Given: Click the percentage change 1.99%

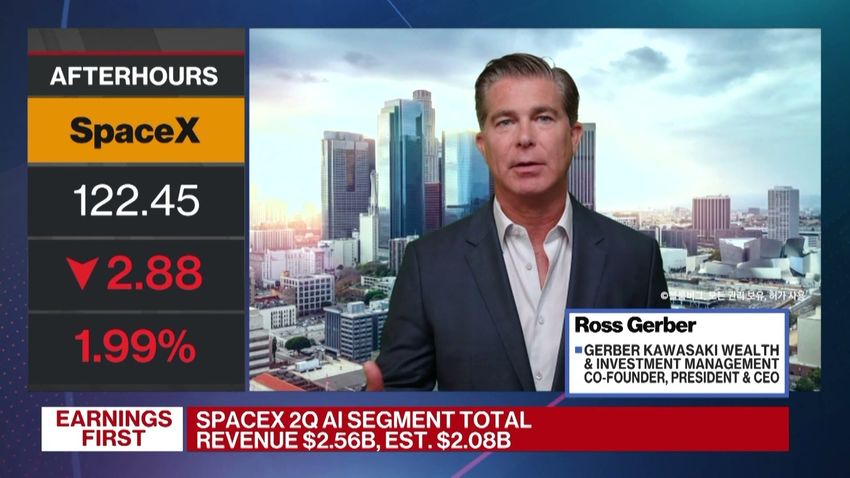Looking at the screenshot, I should coord(135,346).
